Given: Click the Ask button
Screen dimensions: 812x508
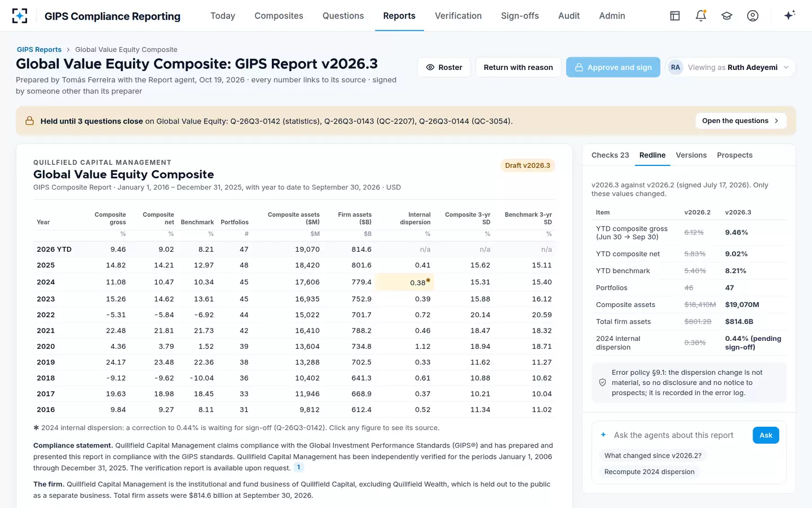Looking at the screenshot, I should 766,435.
